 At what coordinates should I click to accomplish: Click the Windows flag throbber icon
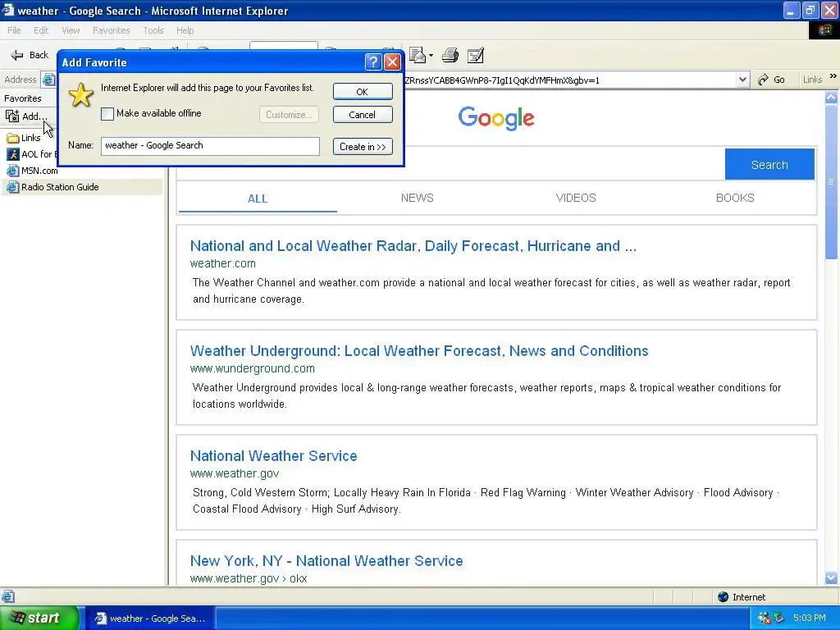click(x=824, y=30)
